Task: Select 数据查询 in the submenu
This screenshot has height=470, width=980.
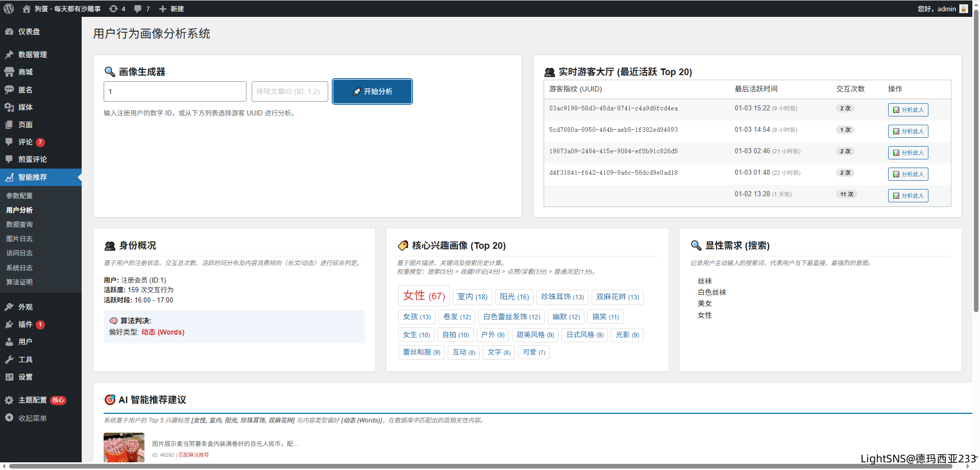Action: (19, 224)
